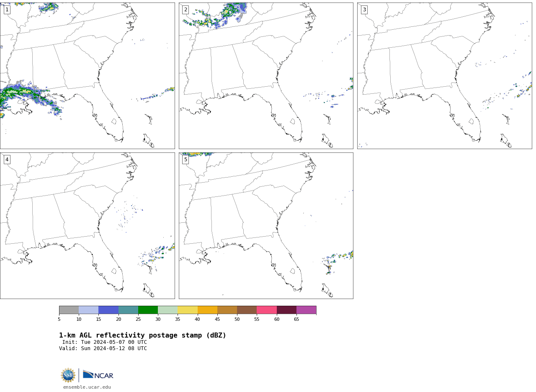The image size is (536, 392).
Task: Click the colorbar tick label 50
Action: pos(237,319)
